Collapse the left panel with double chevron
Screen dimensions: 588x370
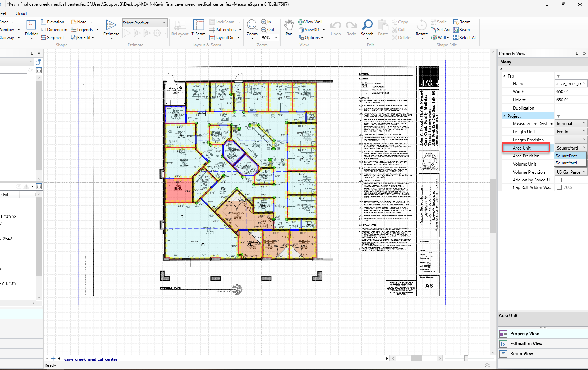pyautogui.click(x=39, y=53)
